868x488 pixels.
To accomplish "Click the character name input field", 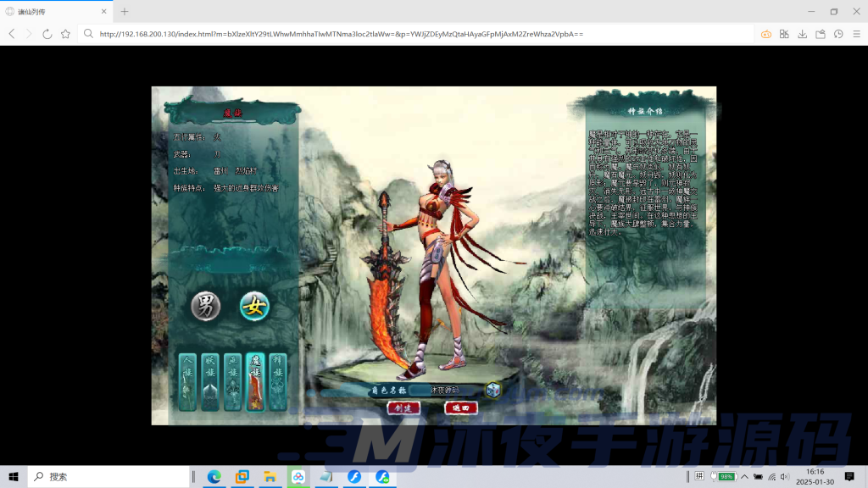I will point(446,391).
